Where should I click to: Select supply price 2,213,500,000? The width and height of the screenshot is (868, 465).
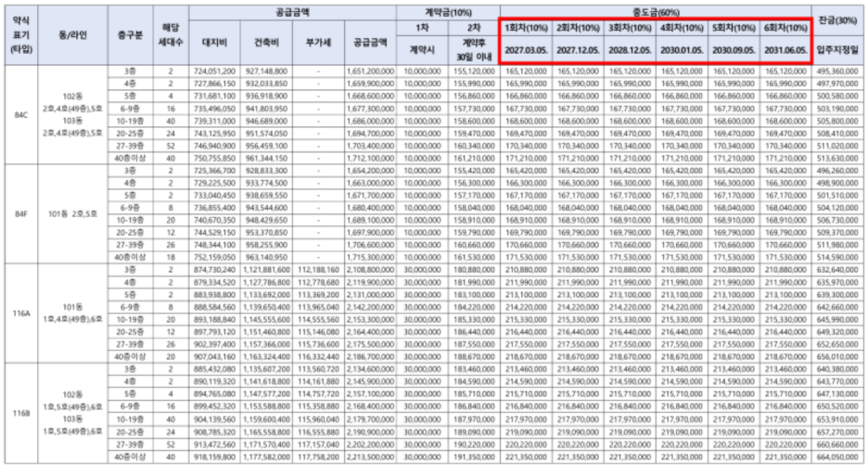(370, 458)
